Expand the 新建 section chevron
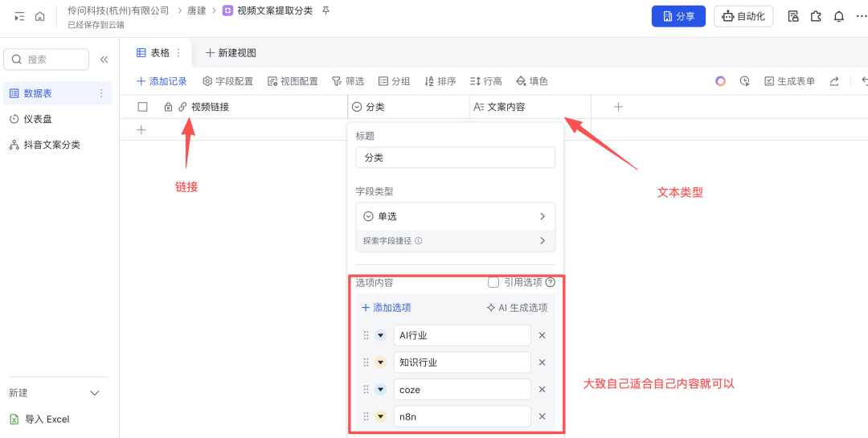The image size is (868, 438). (95, 393)
